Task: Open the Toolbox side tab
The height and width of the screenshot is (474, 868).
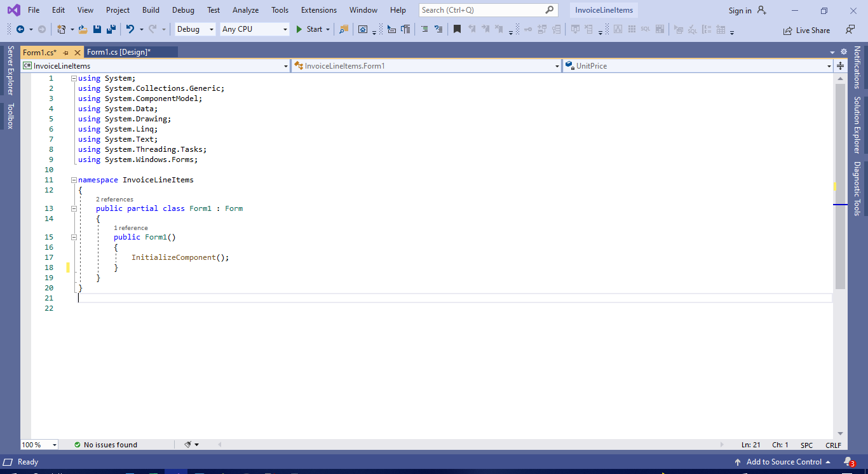Action: click(x=10, y=116)
